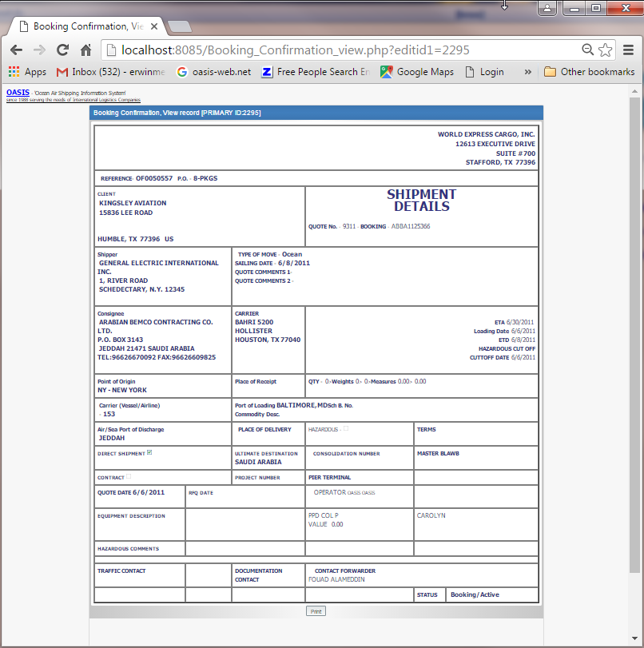Click the page scrollbar up arrow
Screen dimensions: 644x648
click(634, 91)
